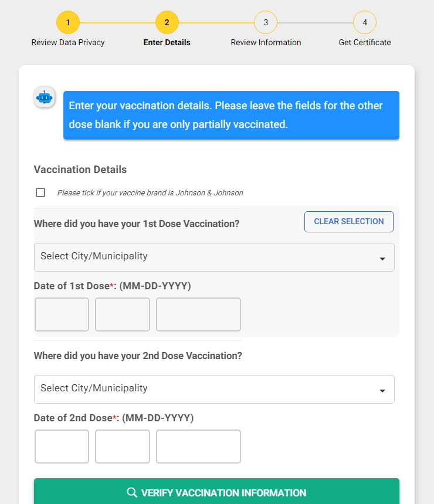434x504 pixels.
Task: Open 2nd dose Select City/Municipality dropdown
Action: coord(214,389)
